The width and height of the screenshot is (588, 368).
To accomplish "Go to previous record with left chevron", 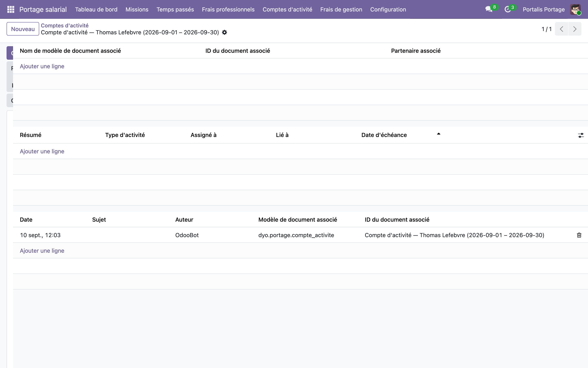I will (x=561, y=29).
